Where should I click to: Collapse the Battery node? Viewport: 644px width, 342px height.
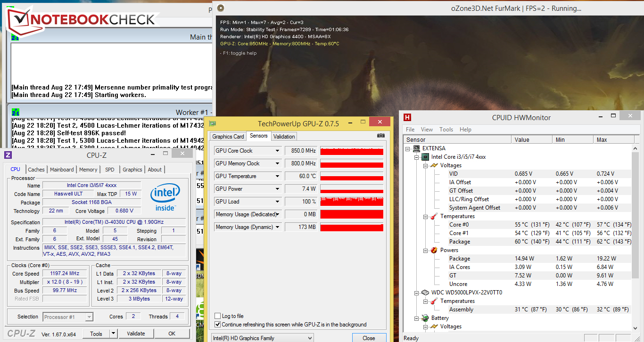tap(417, 318)
